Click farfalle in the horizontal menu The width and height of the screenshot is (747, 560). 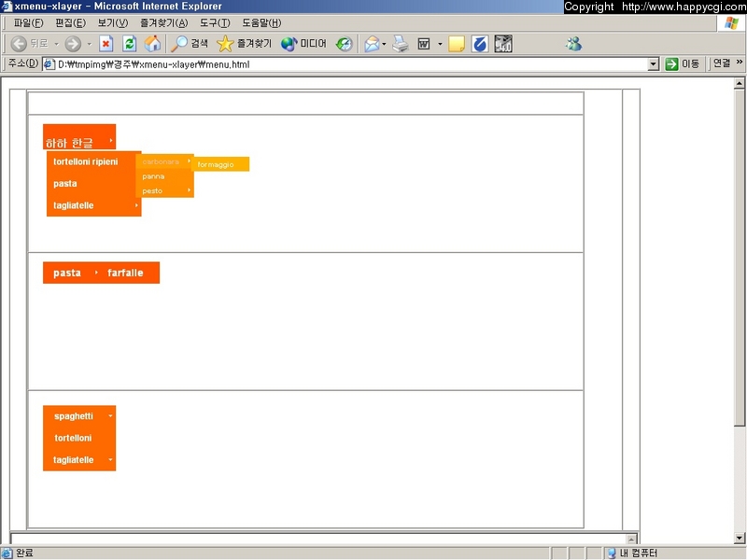tap(125, 273)
